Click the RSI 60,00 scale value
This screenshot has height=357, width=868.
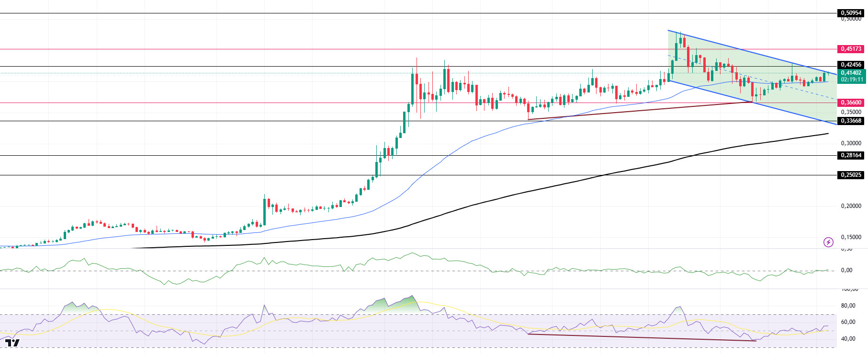(x=848, y=322)
